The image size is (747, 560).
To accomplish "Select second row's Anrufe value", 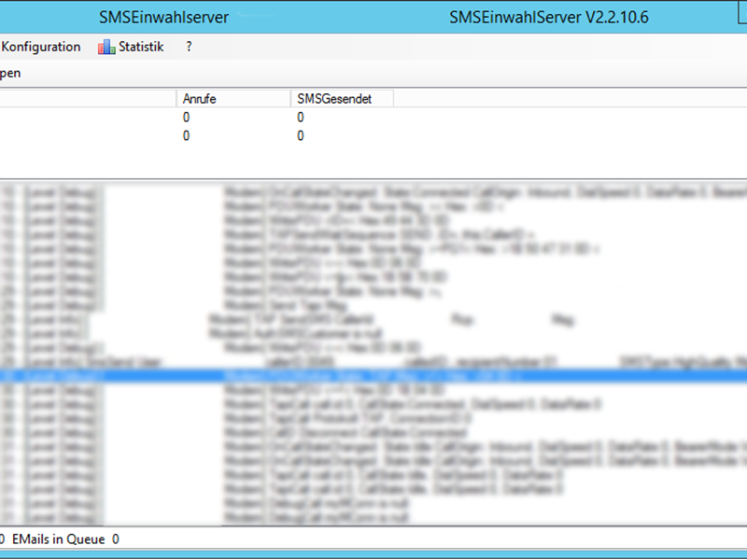I will point(187,136).
